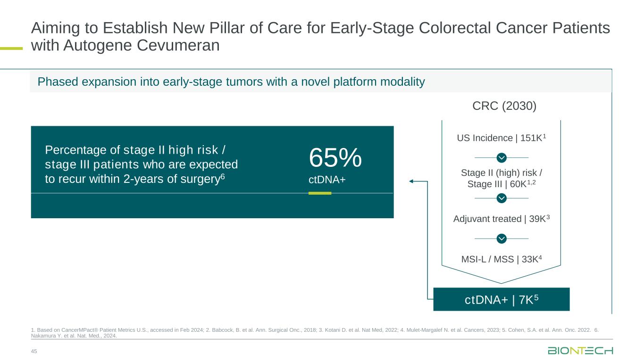Click the MSI-L / MSS | 33K label
This screenshot has width=644, height=362.
point(501,258)
